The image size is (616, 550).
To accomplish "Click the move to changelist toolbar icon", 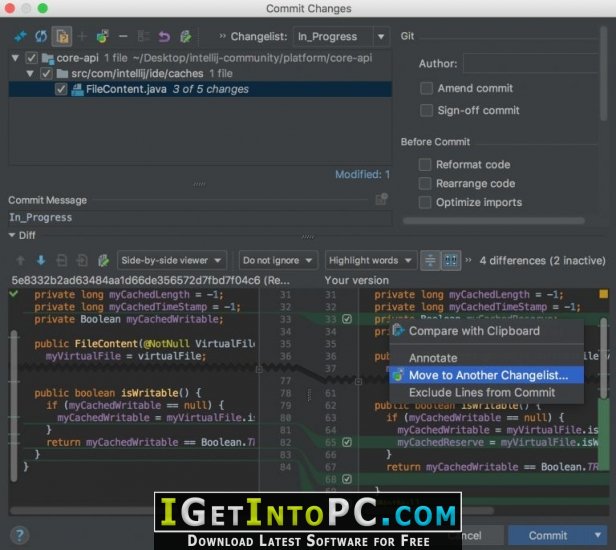I will tap(102, 37).
